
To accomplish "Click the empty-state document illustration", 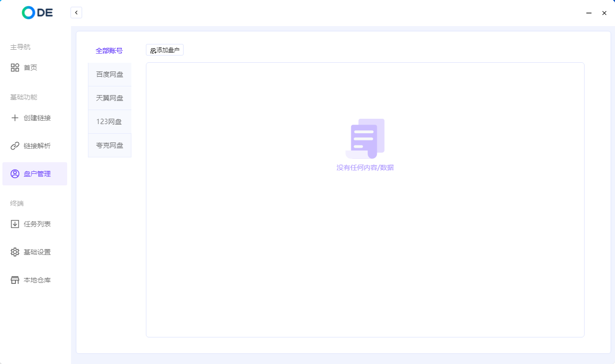I will tap(365, 139).
